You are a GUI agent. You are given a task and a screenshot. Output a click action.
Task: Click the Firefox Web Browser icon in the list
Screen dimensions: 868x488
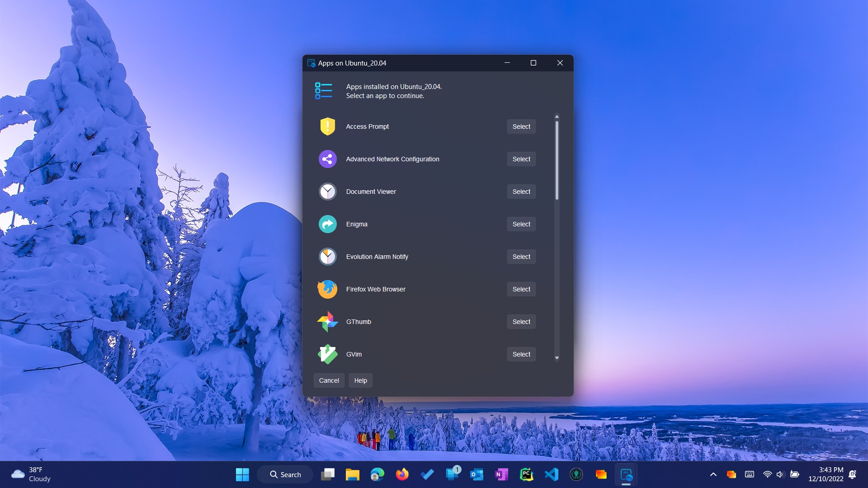click(x=327, y=289)
